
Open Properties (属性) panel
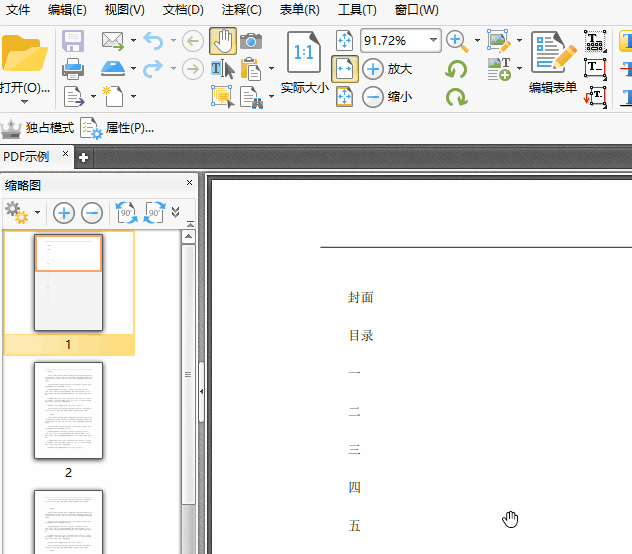pos(117,128)
